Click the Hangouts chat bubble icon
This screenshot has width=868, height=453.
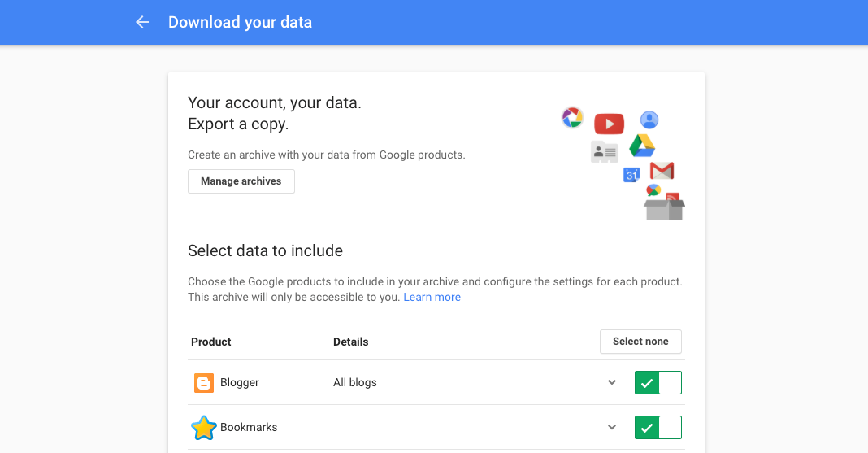tap(653, 190)
